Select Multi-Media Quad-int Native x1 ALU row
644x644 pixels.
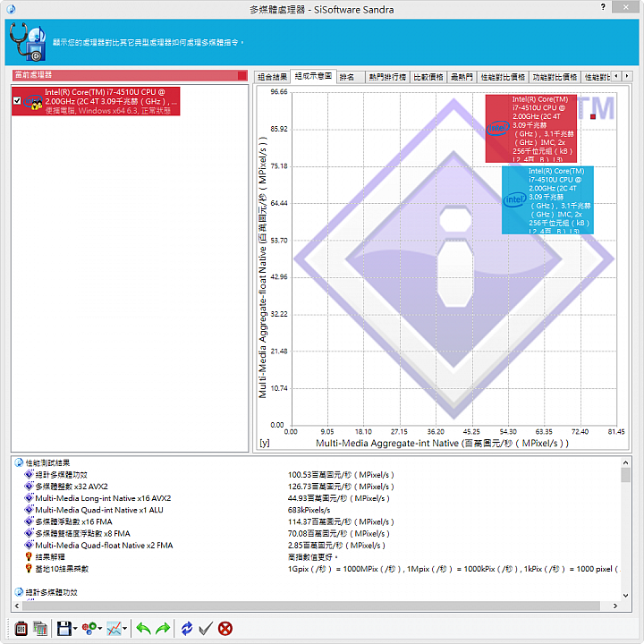(94, 510)
